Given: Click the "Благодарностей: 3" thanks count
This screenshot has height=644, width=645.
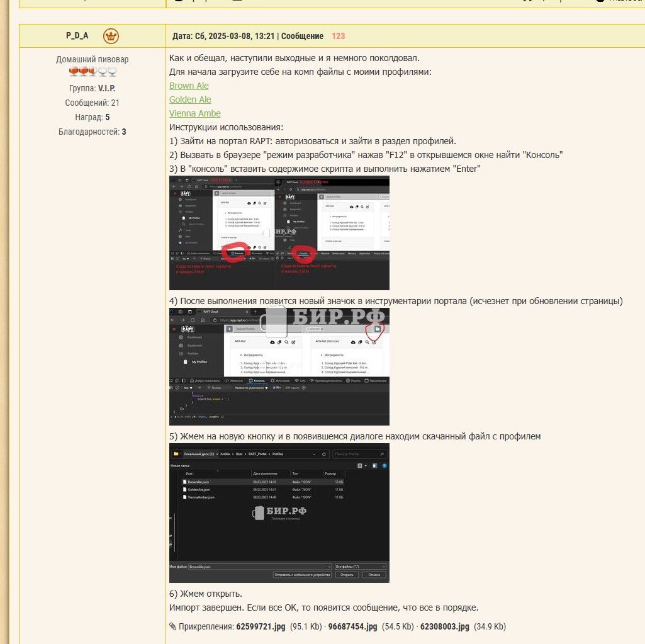Looking at the screenshot, I should click(x=92, y=132).
